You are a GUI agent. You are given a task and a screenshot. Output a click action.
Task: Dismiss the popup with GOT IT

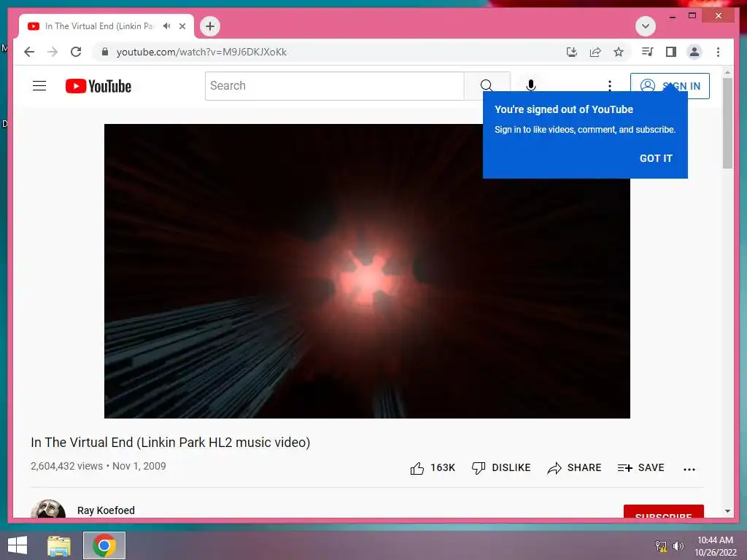click(x=656, y=158)
